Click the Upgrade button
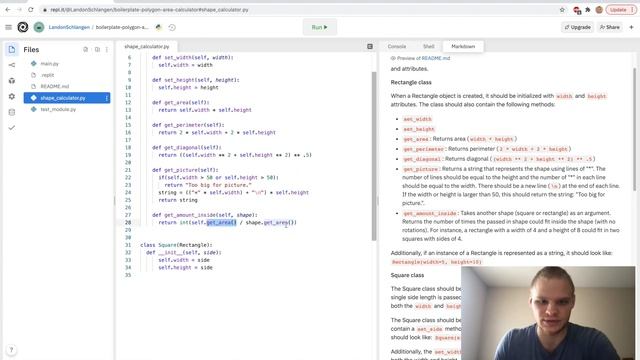Screen dimensions: 640x360 pyautogui.click(x=578, y=27)
